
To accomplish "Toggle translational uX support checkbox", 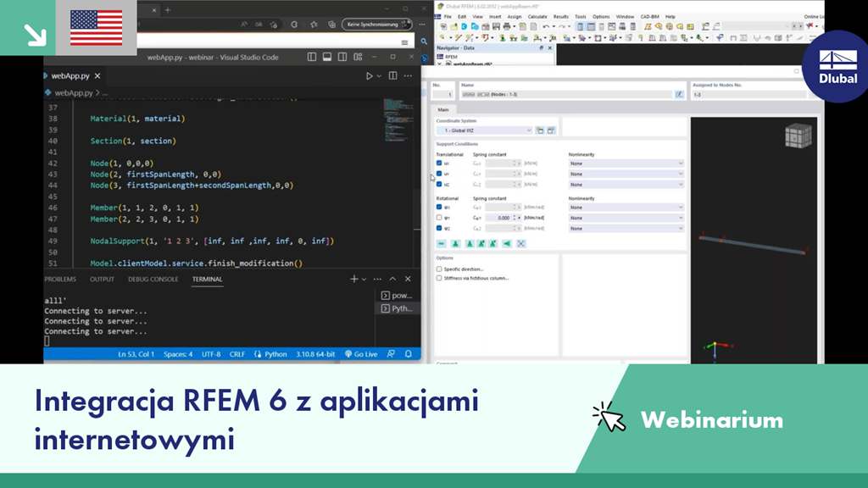I will (439, 164).
